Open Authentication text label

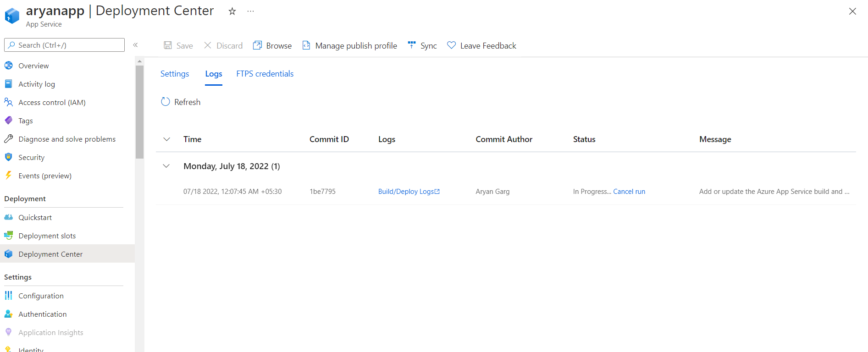pyautogui.click(x=43, y=314)
